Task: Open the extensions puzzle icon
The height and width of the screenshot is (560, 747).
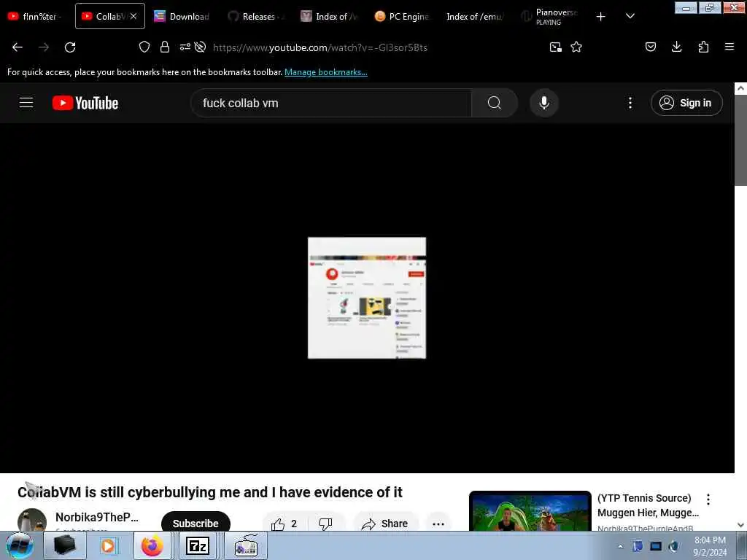Action: [703, 47]
